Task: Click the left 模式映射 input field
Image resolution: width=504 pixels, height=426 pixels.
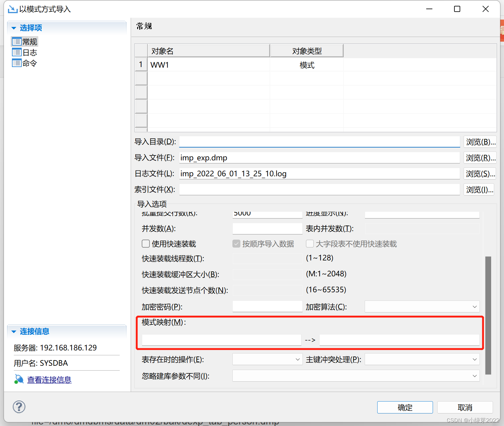Action: [x=221, y=340]
